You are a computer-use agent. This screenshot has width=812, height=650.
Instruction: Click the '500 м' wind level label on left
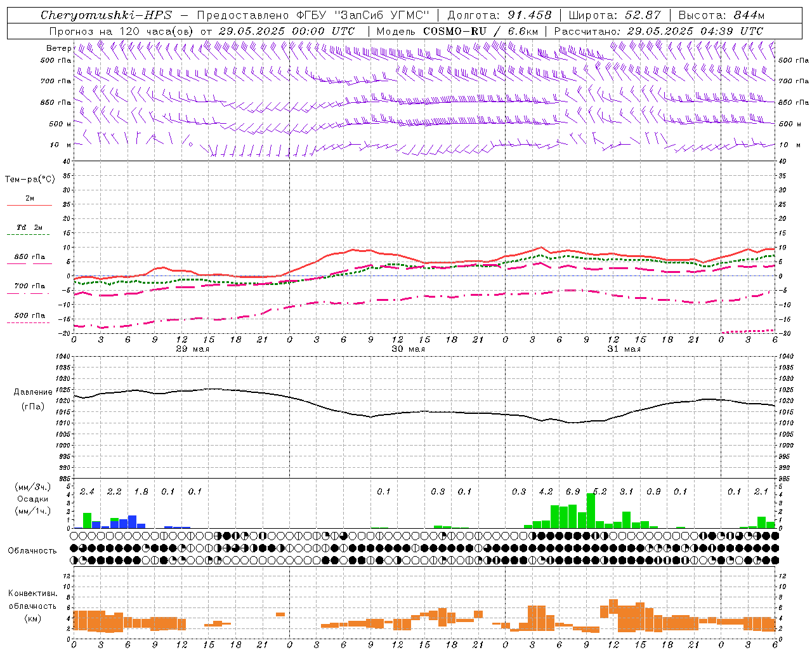pyautogui.click(x=60, y=124)
